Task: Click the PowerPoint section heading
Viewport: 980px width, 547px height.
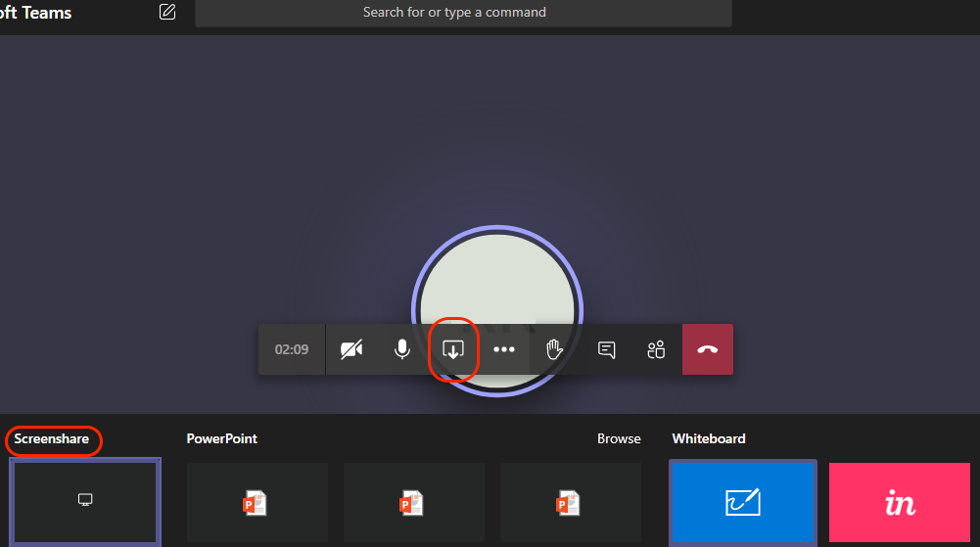Action: point(222,439)
